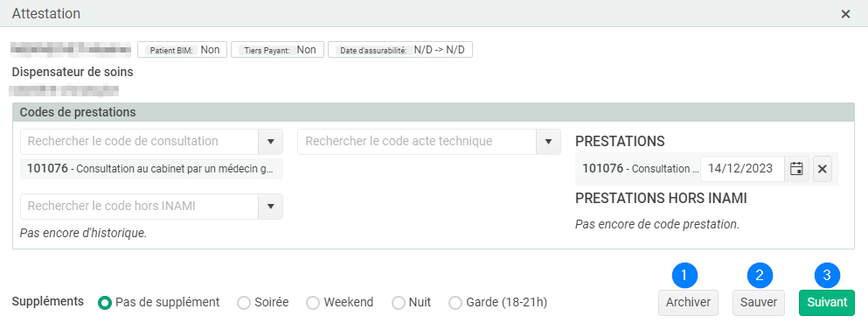Open the hors INAMI code dropdown arrow

pyautogui.click(x=271, y=207)
